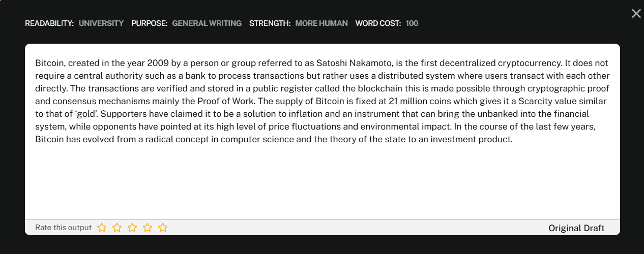
Task: Place cursor on "Proof of Work" in text
Action: coord(228,101)
